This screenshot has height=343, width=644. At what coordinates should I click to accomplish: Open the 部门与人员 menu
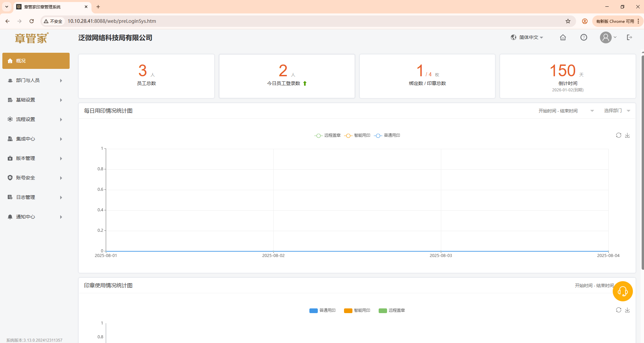pyautogui.click(x=36, y=80)
